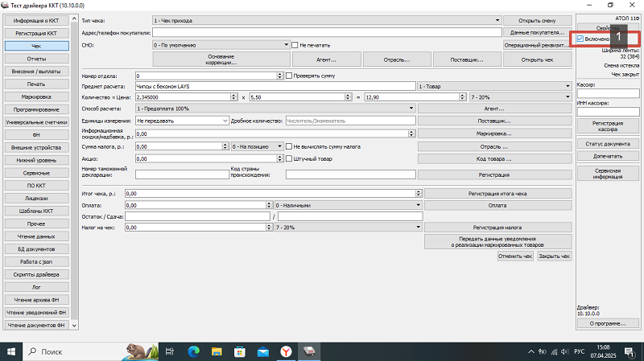The image size is (644, 361).
Task: Click the Регистрация кассира button
Action: pos(608,126)
